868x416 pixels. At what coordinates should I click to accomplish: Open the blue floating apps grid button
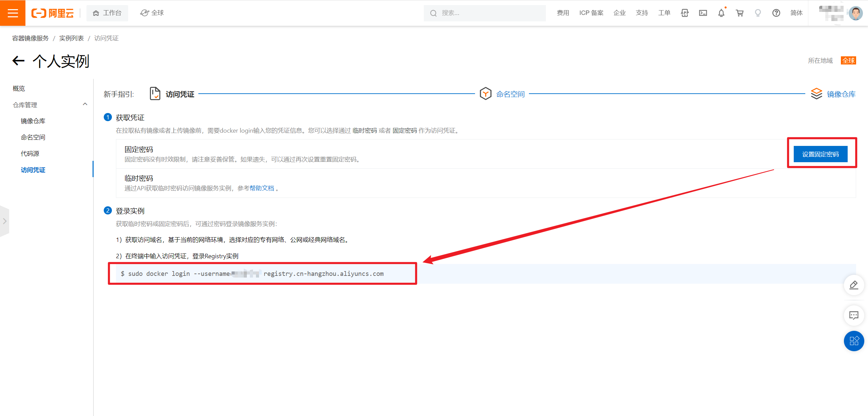[853, 341]
